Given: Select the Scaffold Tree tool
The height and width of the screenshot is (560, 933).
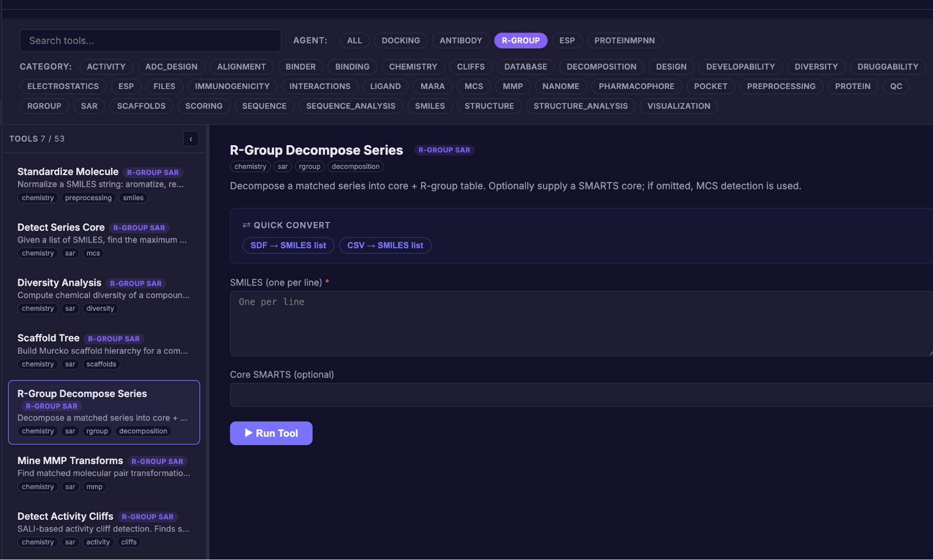Looking at the screenshot, I should [49, 338].
